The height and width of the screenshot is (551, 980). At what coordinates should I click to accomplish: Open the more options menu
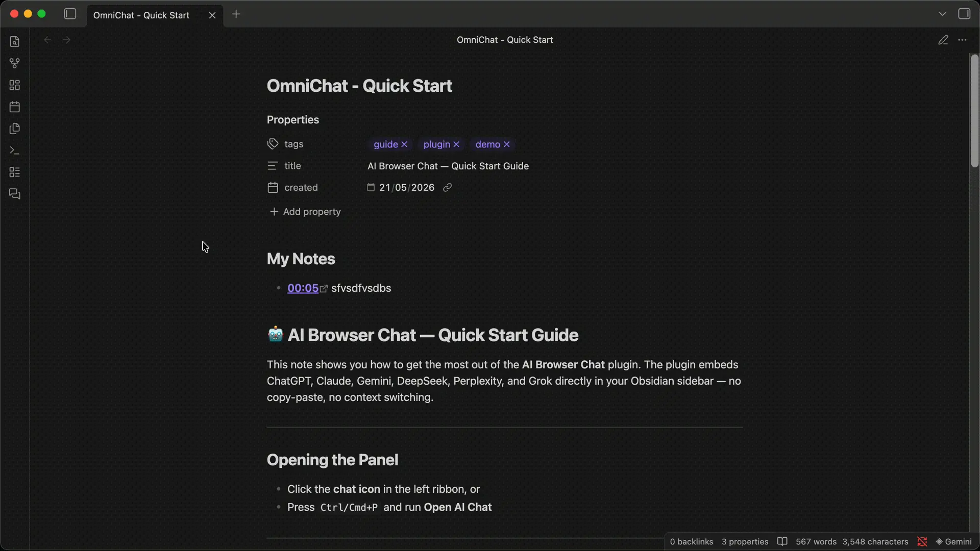tap(962, 40)
